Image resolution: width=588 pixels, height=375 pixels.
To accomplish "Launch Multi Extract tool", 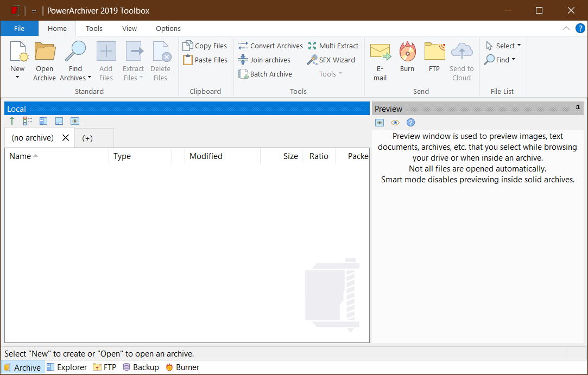I will pyautogui.click(x=333, y=46).
